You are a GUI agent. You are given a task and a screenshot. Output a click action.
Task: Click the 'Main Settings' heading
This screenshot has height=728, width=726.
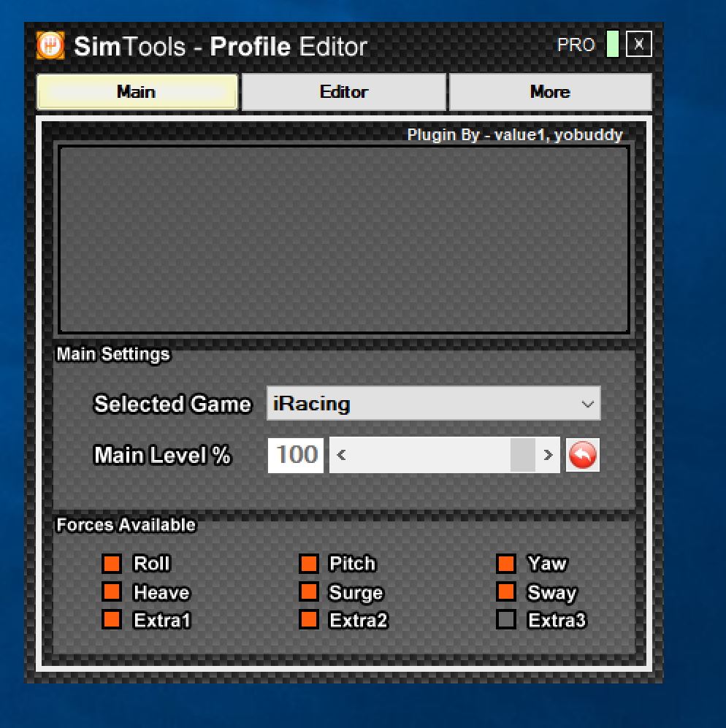(113, 354)
